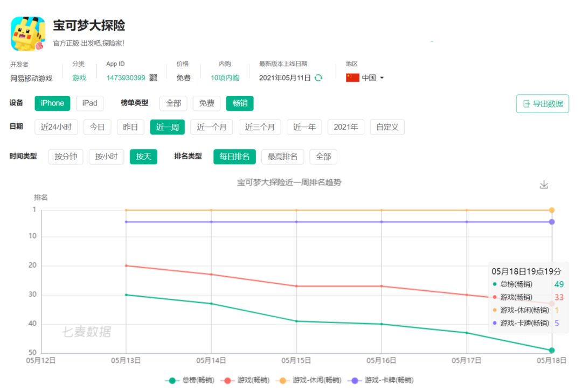
Task: Click the 05月14日 axis label
Action: [x=211, y=360]
